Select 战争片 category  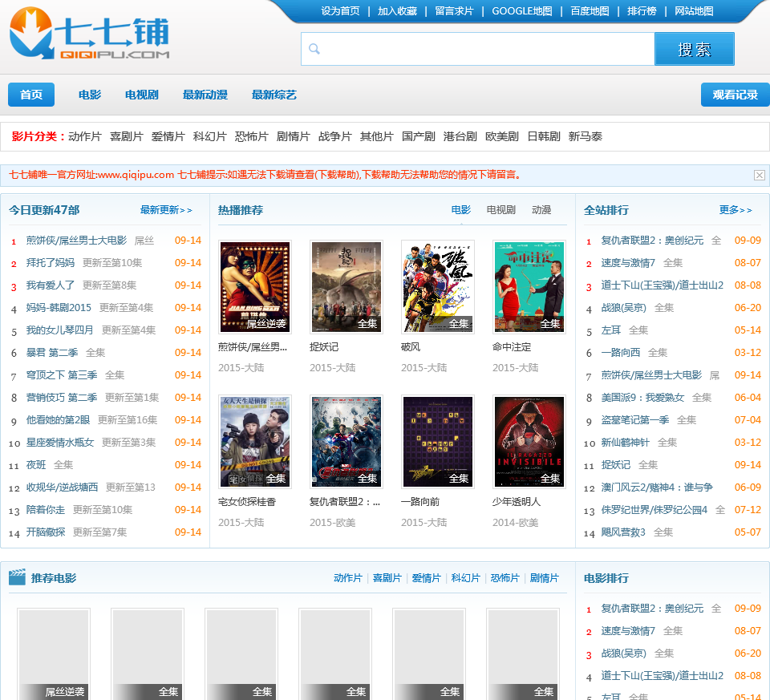pos(335,136)
